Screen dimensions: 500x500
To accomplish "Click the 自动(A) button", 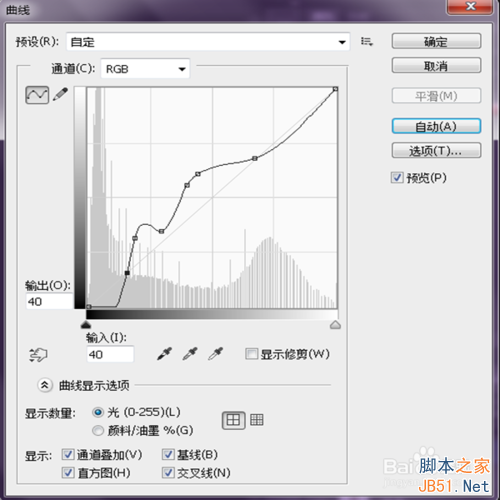I will (x=436, y=126).
